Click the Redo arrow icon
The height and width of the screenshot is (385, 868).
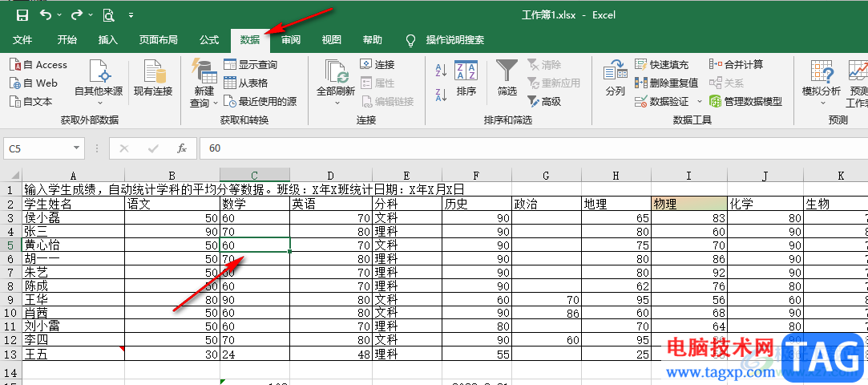click(77, 15)
